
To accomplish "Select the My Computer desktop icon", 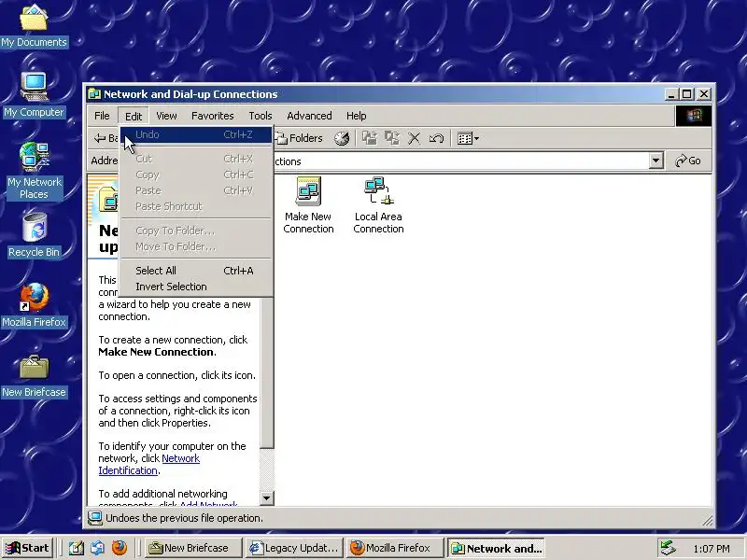I will [34, 95].
